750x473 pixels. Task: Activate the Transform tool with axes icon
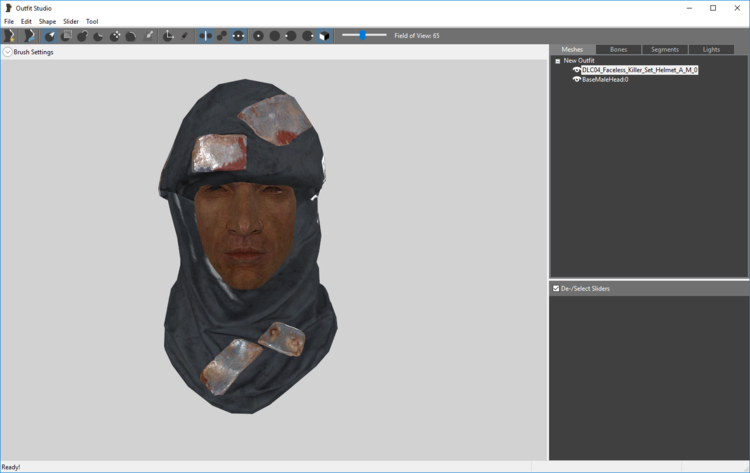coord(168,35)
